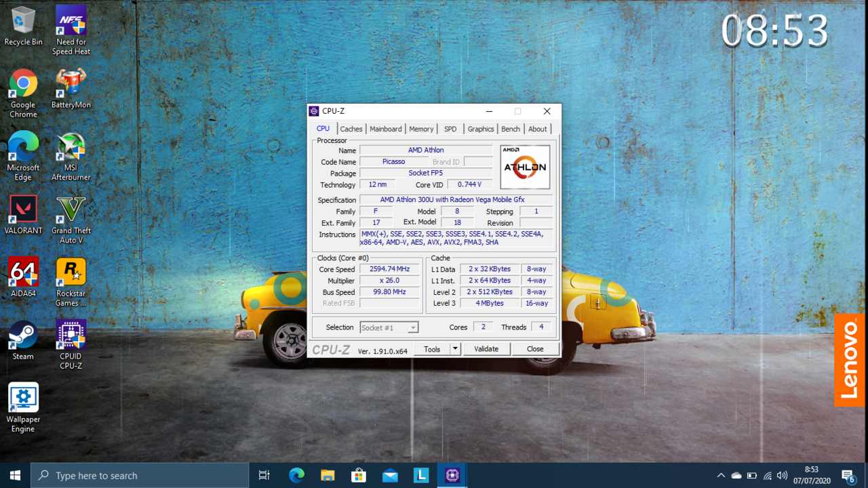Click the Socket FP5 package value

click(426, 174)
